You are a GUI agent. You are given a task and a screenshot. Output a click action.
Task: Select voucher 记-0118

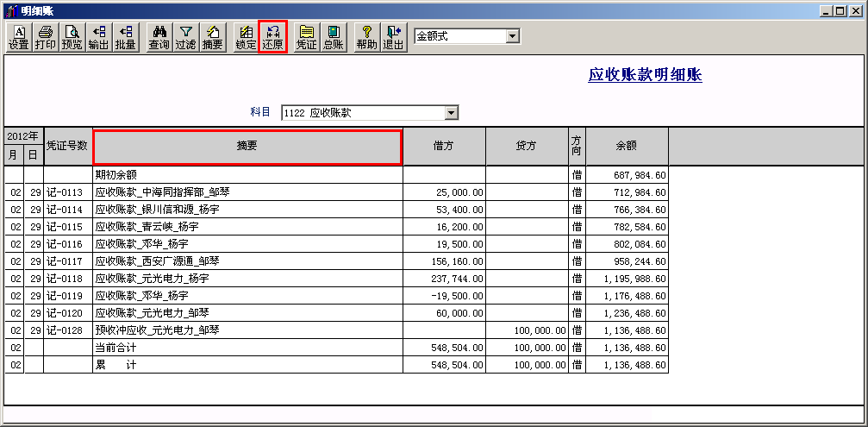coord(65,279)
